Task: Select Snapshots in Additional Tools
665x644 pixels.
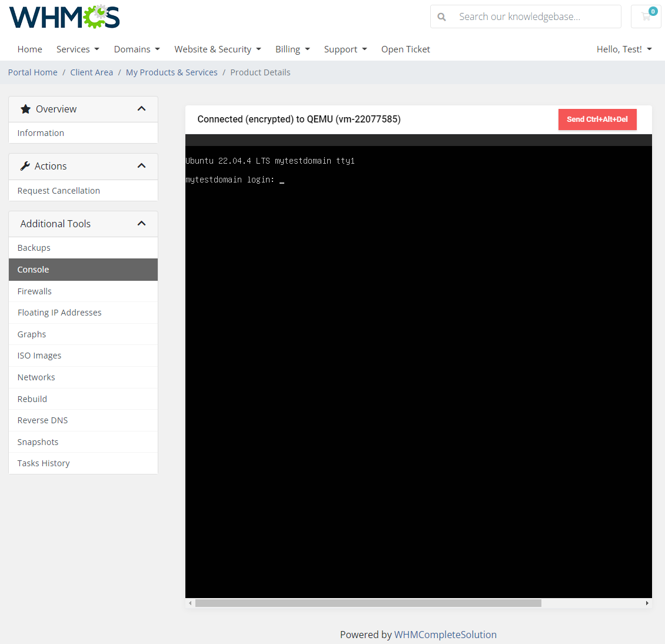Action: click(x=38, y=441)
